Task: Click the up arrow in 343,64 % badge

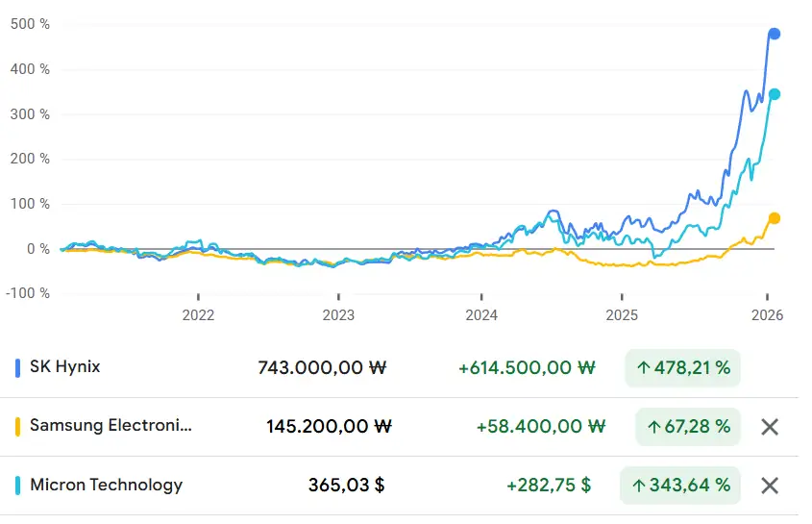Action: pos(637,486)
